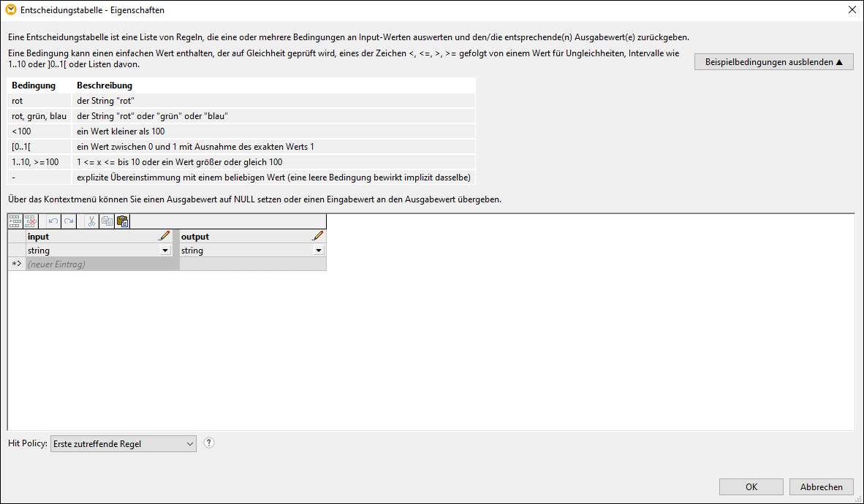Confirm the dialog with OK
864x504 pixels.
point(751,487)
